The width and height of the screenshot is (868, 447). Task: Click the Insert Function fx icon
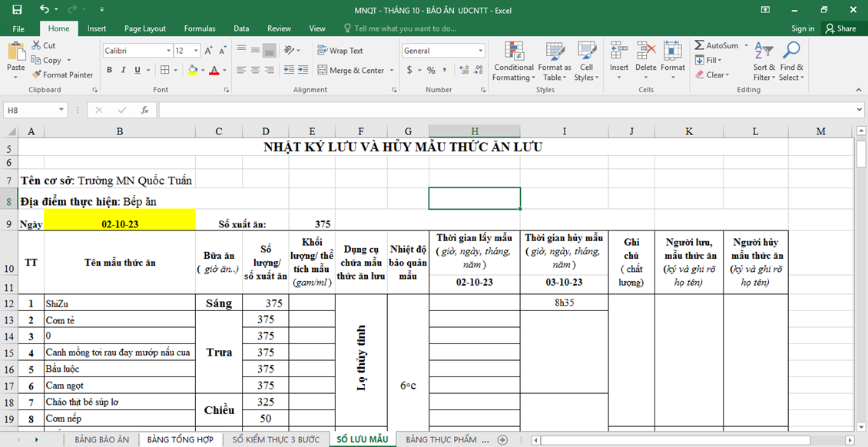coord(144,111)
